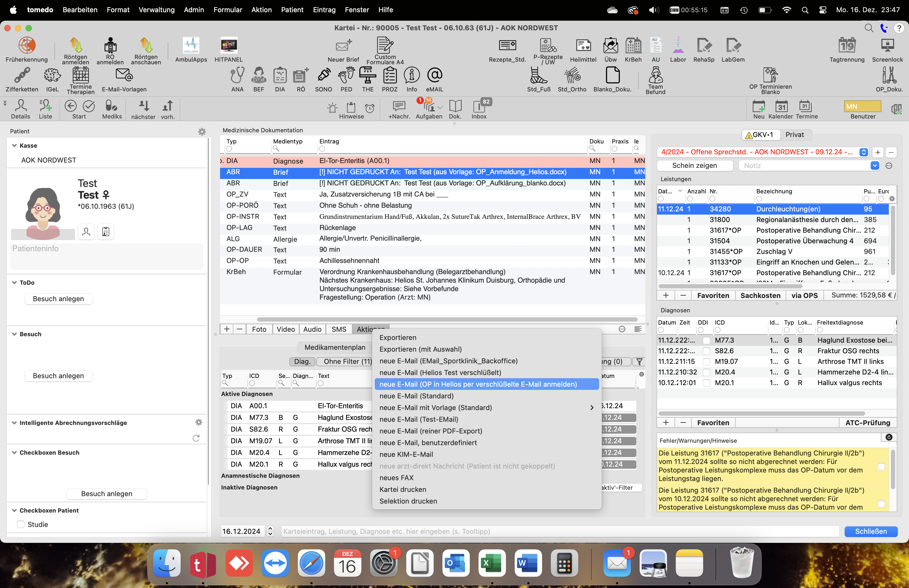The width and height of the screenshot is (909, 588).
Task: Click the ATC-Prüfung button
Action: pos(867,422)
